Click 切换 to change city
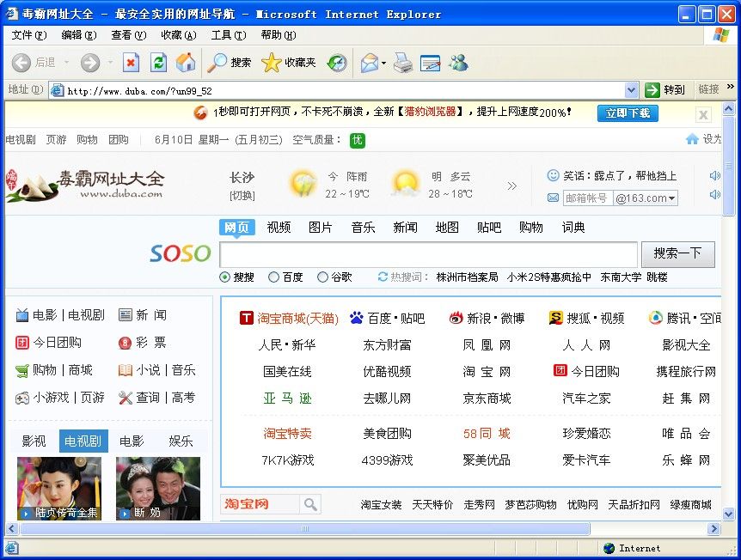741x560 pixels. (x=242, y=196)
